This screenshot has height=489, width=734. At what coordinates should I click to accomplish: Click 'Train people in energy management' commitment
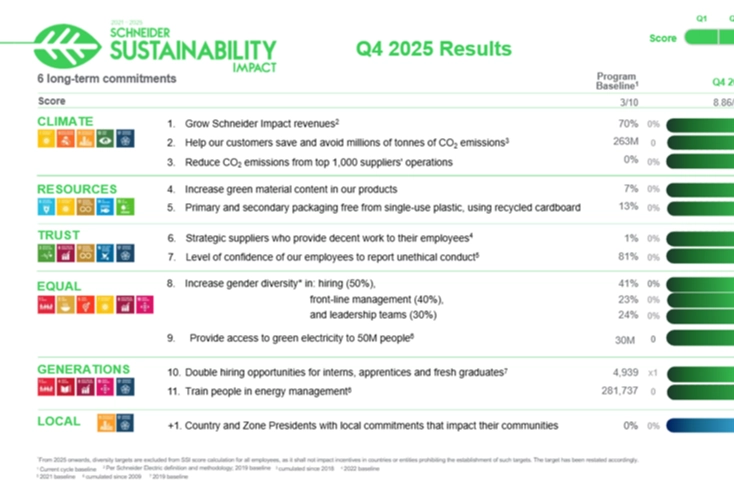point(266,390)
